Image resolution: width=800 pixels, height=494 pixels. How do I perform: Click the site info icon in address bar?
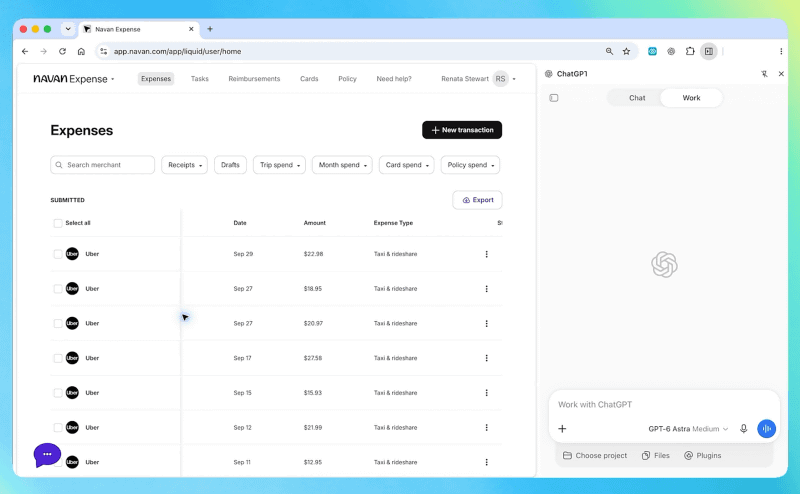pos(104,52)
